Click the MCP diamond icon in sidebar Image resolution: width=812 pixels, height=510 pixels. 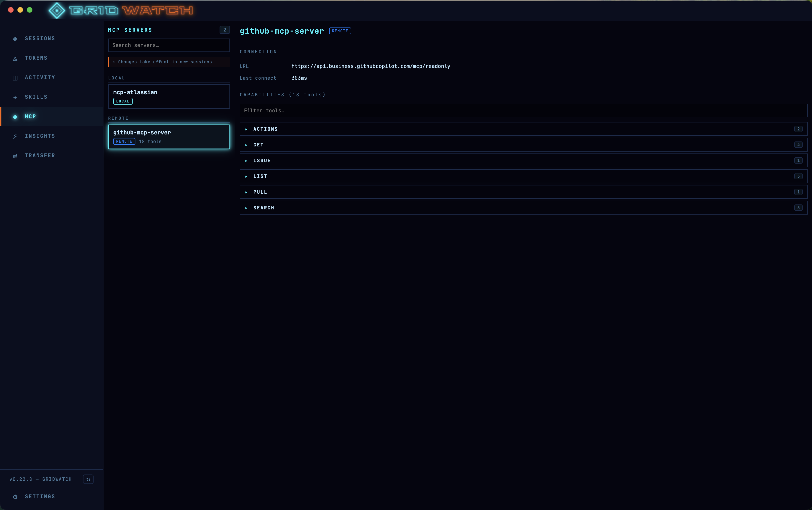(x=15, y=117)
